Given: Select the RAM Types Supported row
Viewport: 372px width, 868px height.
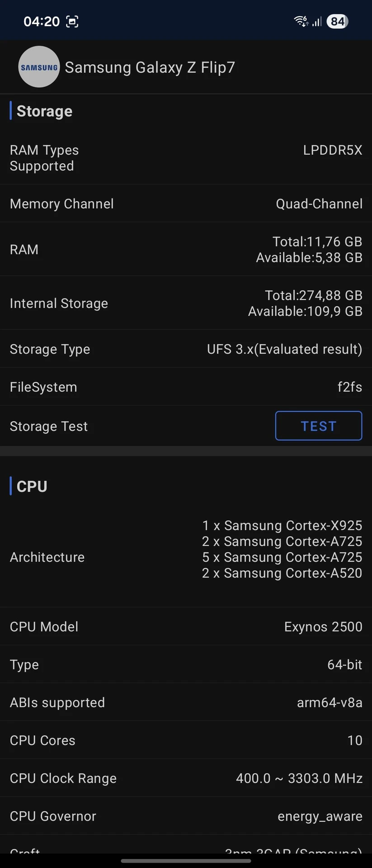Looking at the screenshot, I should point(186,158).
